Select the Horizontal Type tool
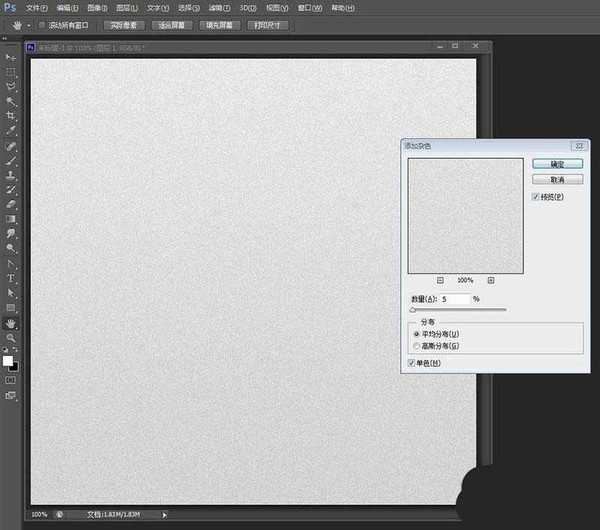Image resolution: width=600 pixels, height=530 pixels. (12, 277)
